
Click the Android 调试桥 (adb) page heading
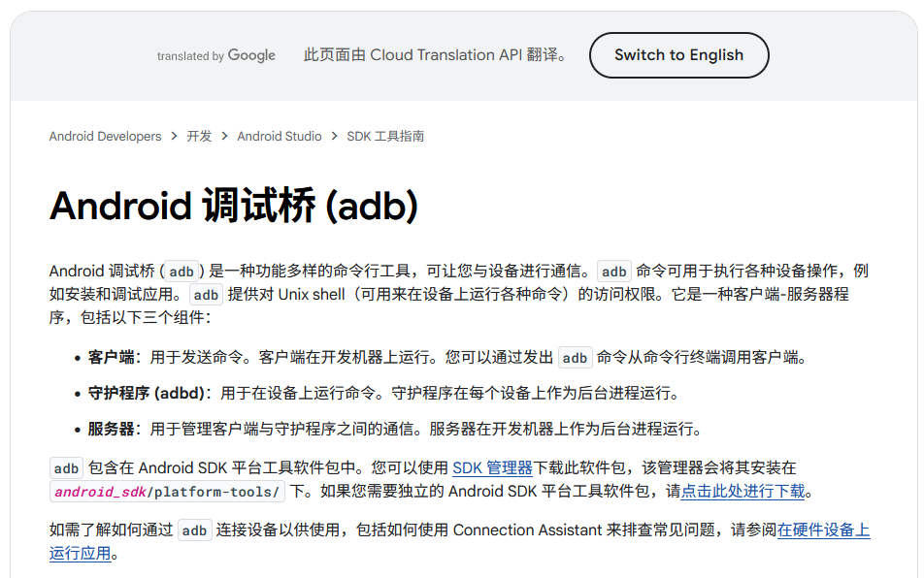(234, 207)
